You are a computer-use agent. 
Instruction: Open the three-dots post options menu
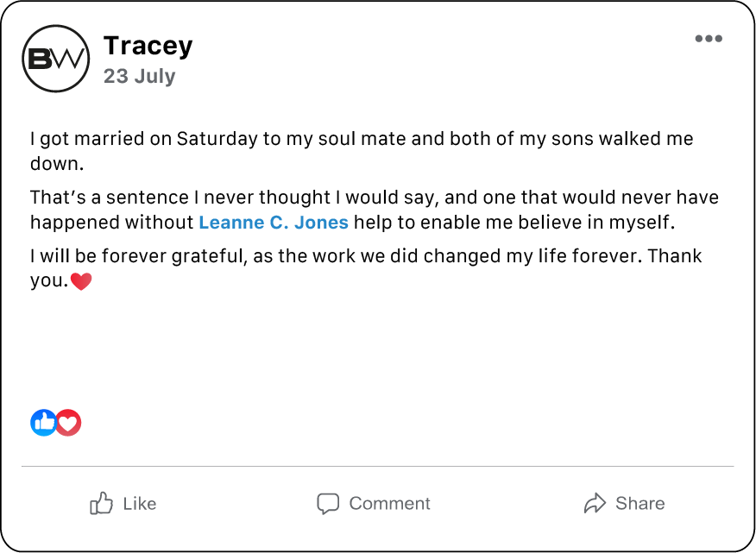pos(709,39)
